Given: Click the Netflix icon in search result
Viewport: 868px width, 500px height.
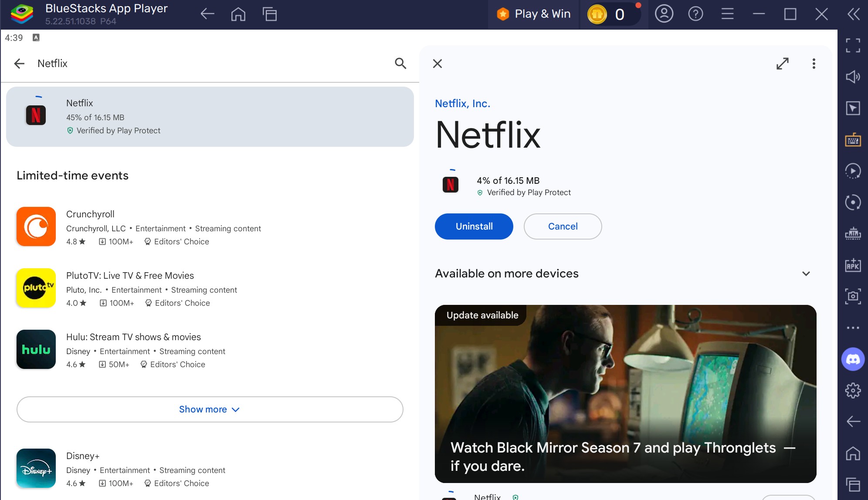Looking at the screenshot, I should click(x=36, y=115).
